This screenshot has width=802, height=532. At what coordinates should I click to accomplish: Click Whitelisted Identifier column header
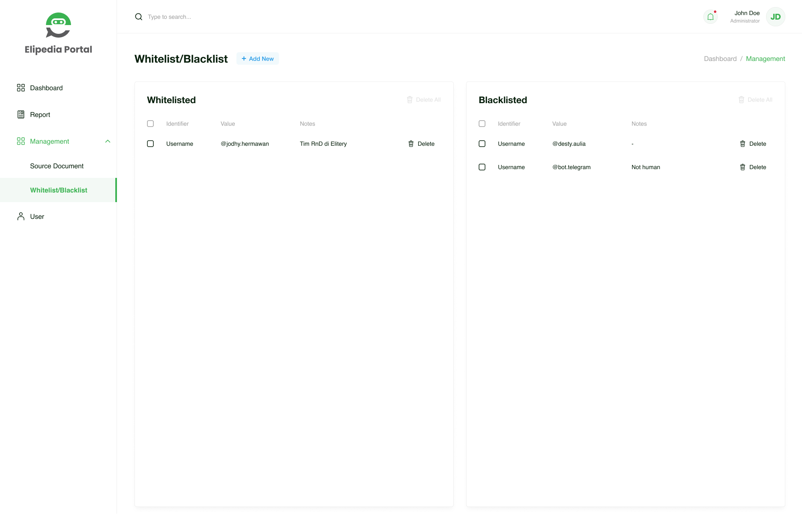(x=178, y=124)
